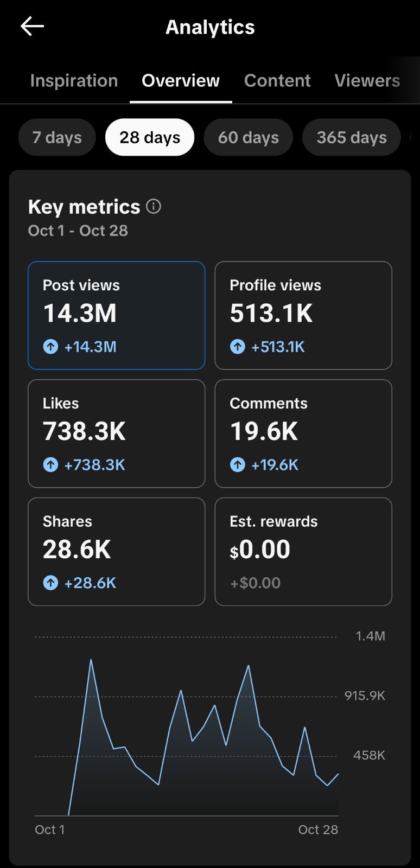Click the up-arrow icon under Shares
This screenshot has height=868, width=420.
click(50, 583)
